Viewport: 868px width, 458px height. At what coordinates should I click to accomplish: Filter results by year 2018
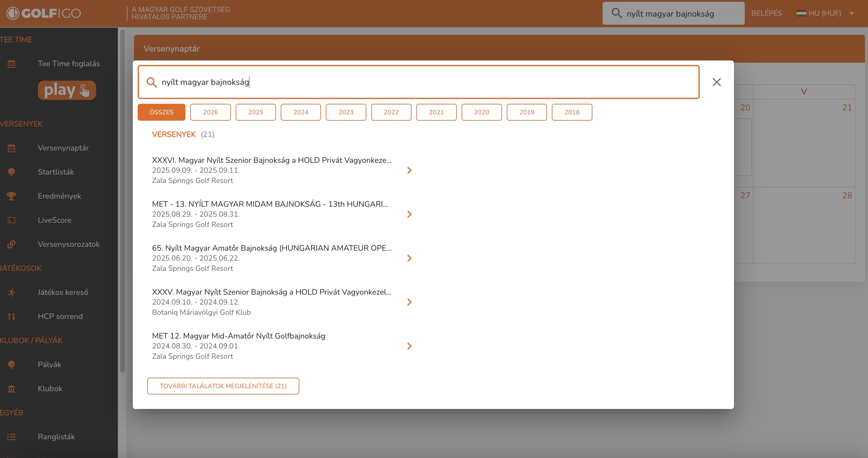tap(571, 112)
